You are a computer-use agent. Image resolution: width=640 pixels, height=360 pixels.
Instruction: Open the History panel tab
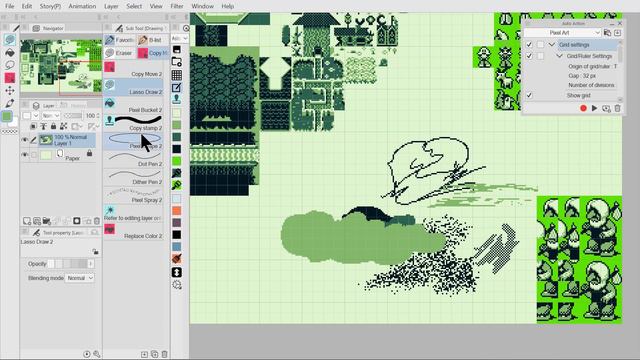73,105
